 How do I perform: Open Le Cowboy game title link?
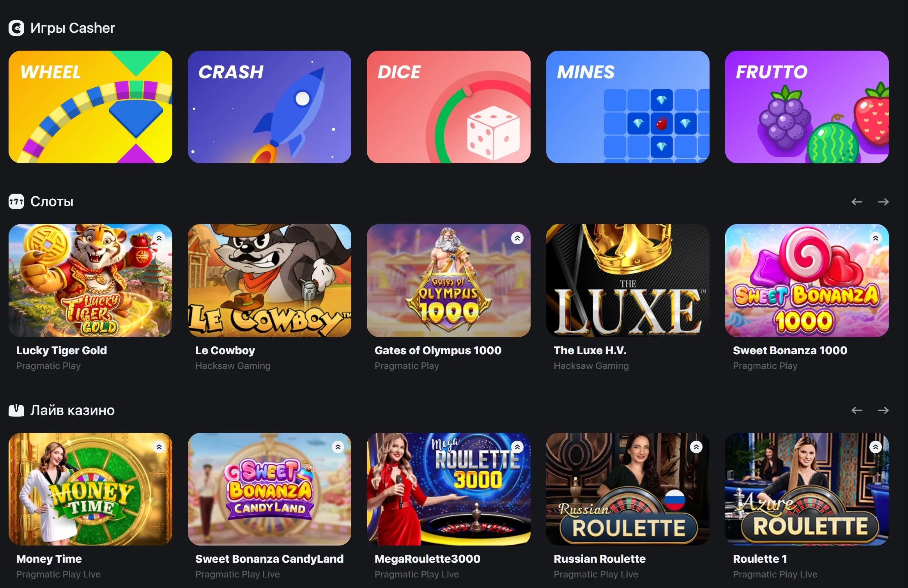pyautogui.click(x=225, y=350)
